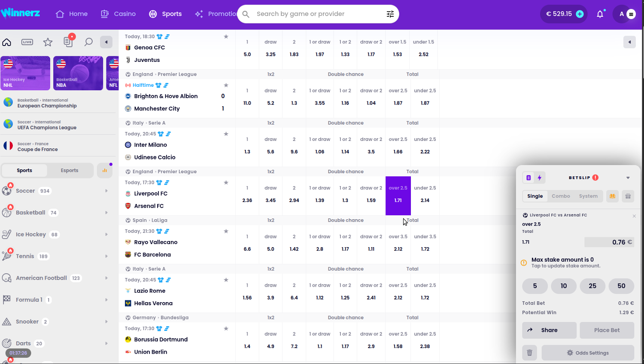Switch to the Esports tab
This screenshot has height=364, width=644.
(x=70, y=171)
